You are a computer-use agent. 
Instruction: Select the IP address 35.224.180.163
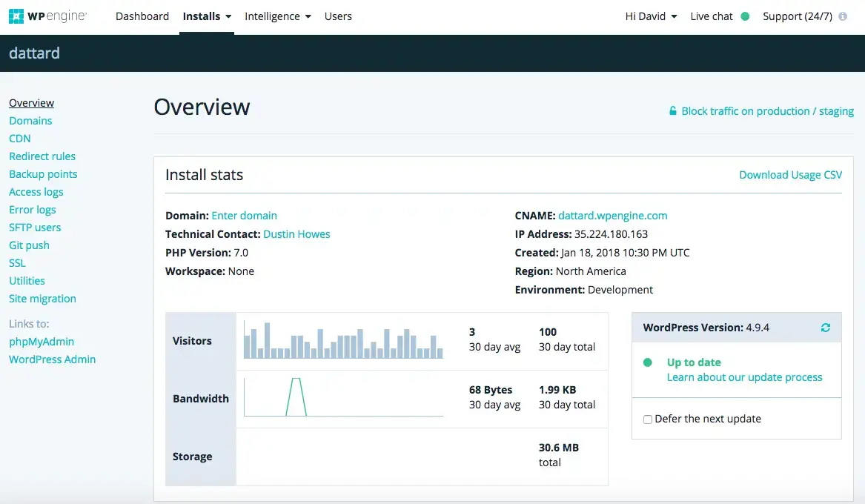[612, 234]
